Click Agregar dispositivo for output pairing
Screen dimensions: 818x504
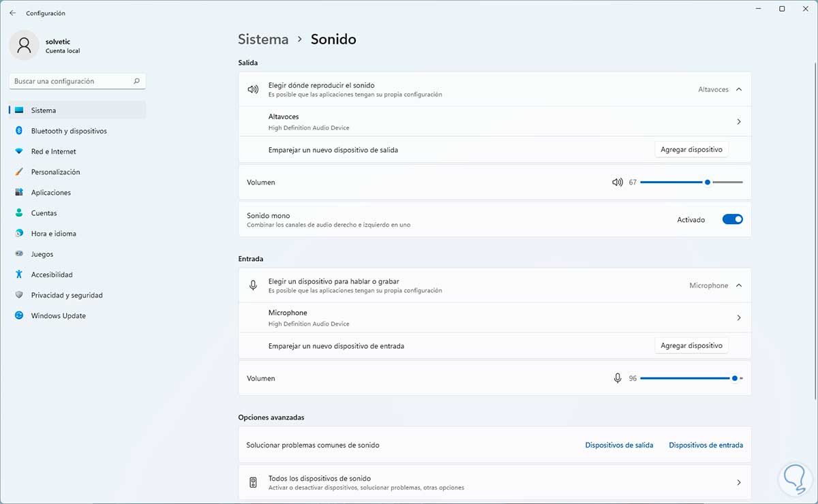[x=691, y=150]
